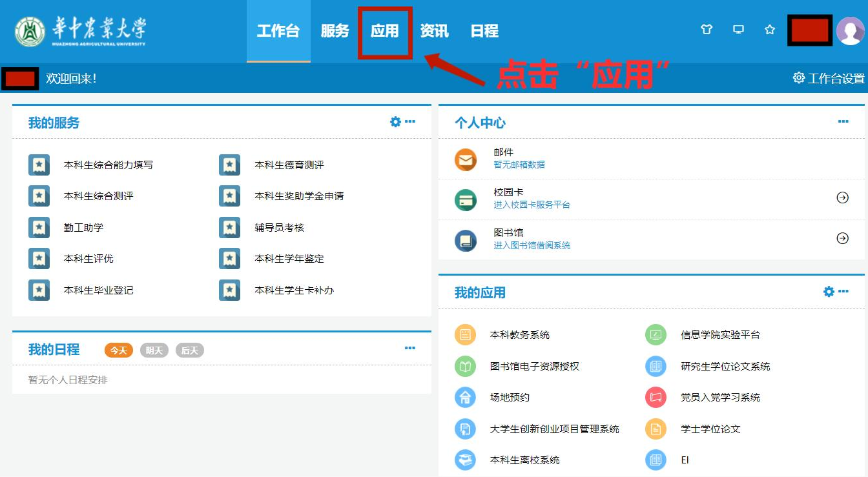Switch to the 应用 tab
This screenshot has height=477, width=868.
[x=385, y=31]
